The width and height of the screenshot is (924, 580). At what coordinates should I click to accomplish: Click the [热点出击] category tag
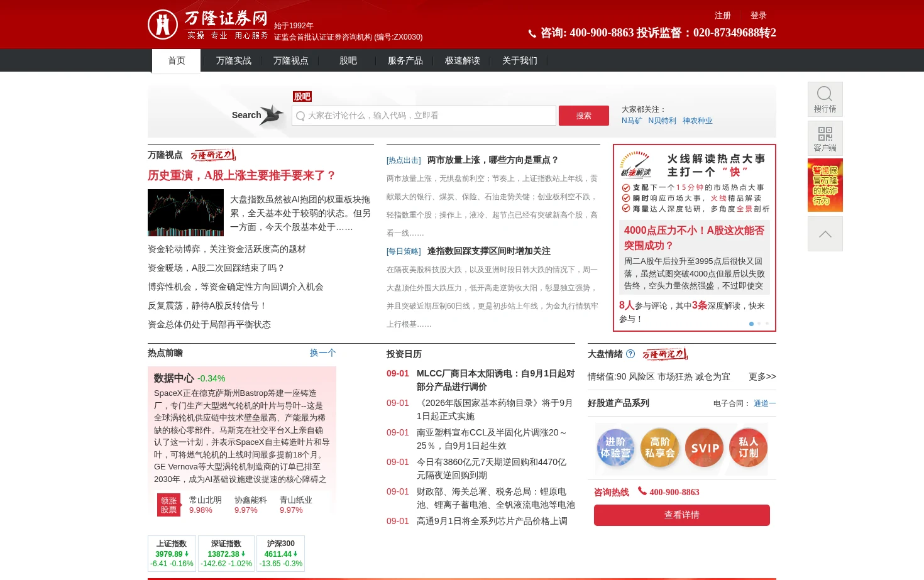(x=404, y=160)
